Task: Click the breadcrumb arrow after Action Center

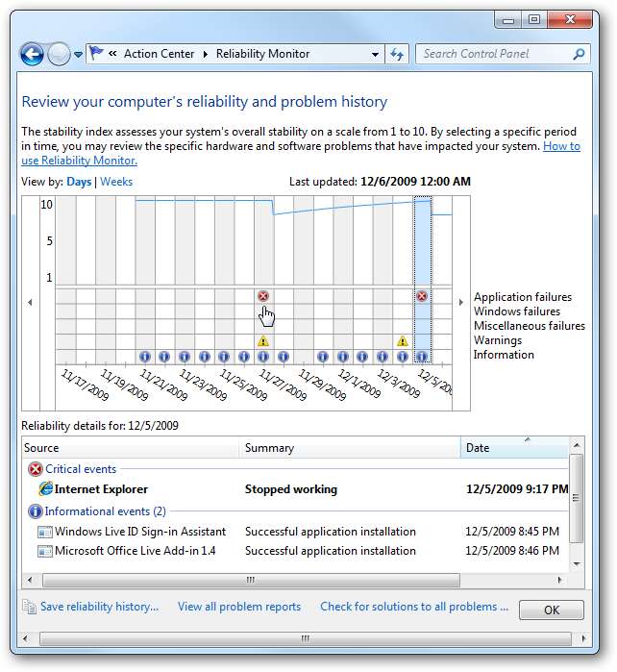Action: pyautogui.click(x=206, y=55)
